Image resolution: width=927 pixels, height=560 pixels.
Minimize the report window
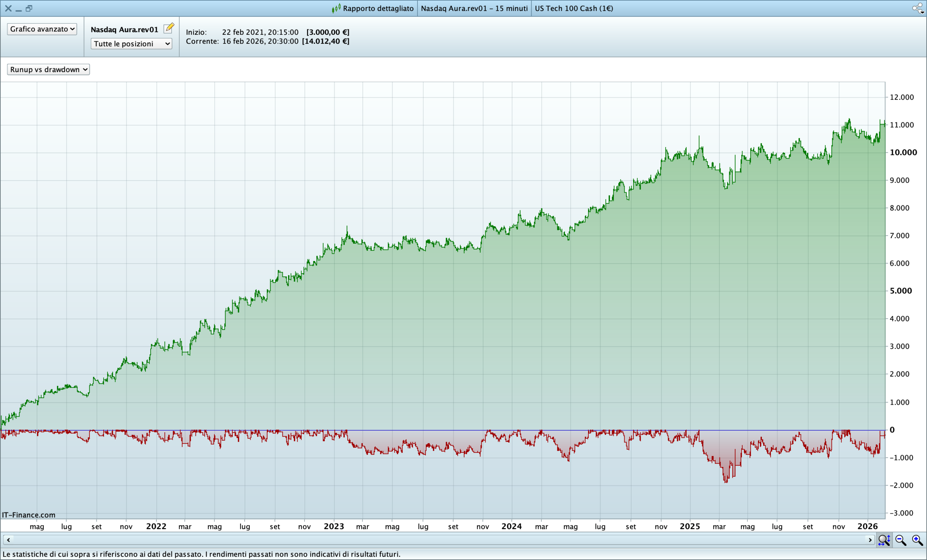point(18,9)
